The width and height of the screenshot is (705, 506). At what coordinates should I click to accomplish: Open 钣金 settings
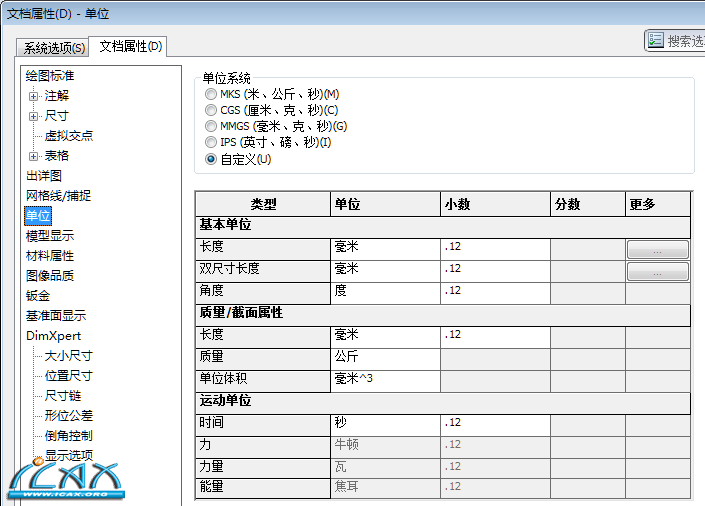38,296
